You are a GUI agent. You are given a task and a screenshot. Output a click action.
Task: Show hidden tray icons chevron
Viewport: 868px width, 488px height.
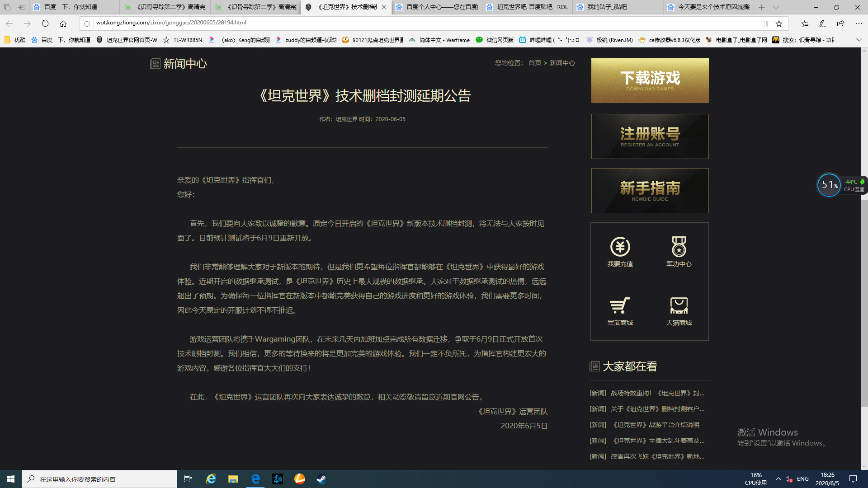[x=778, y=479]
